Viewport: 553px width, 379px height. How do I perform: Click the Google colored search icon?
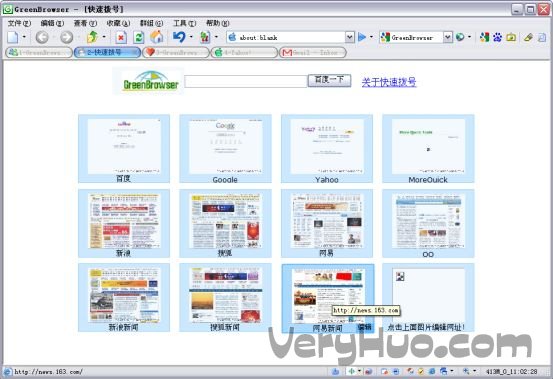click(x=485, y=37)
